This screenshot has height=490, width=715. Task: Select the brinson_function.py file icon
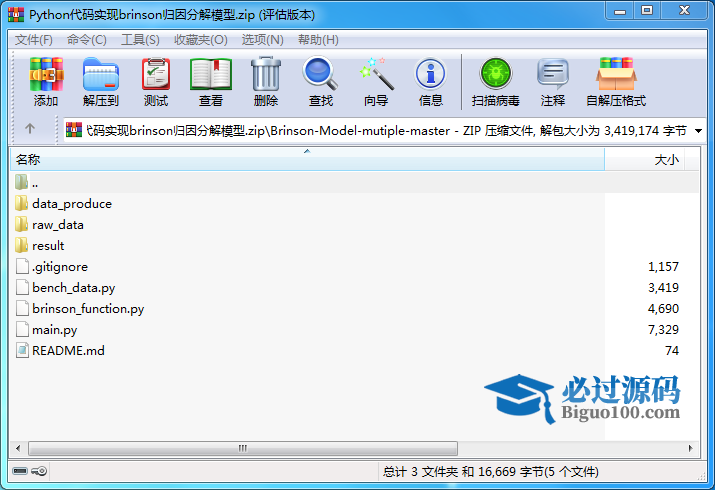(22, 308)
